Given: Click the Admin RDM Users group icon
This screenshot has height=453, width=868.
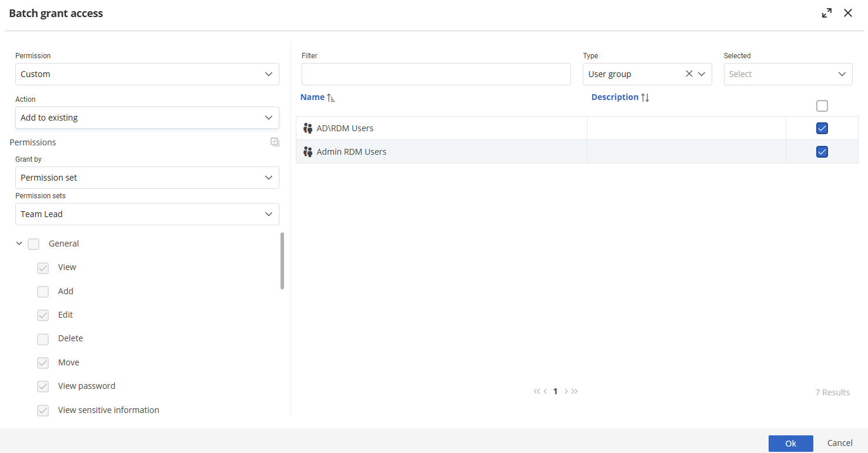Looking at the screenshot, I should coord(308,152).
